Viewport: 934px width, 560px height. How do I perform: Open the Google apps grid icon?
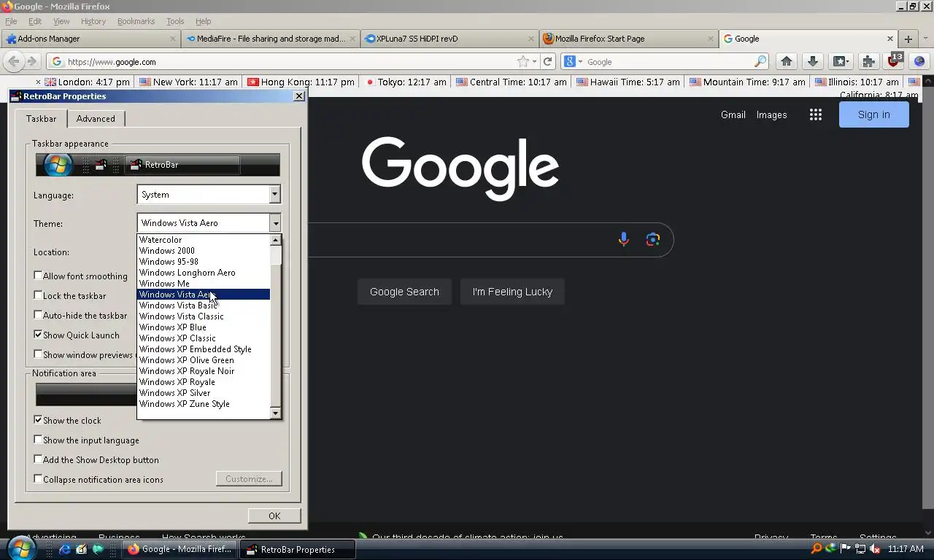[x=816, y=114]
